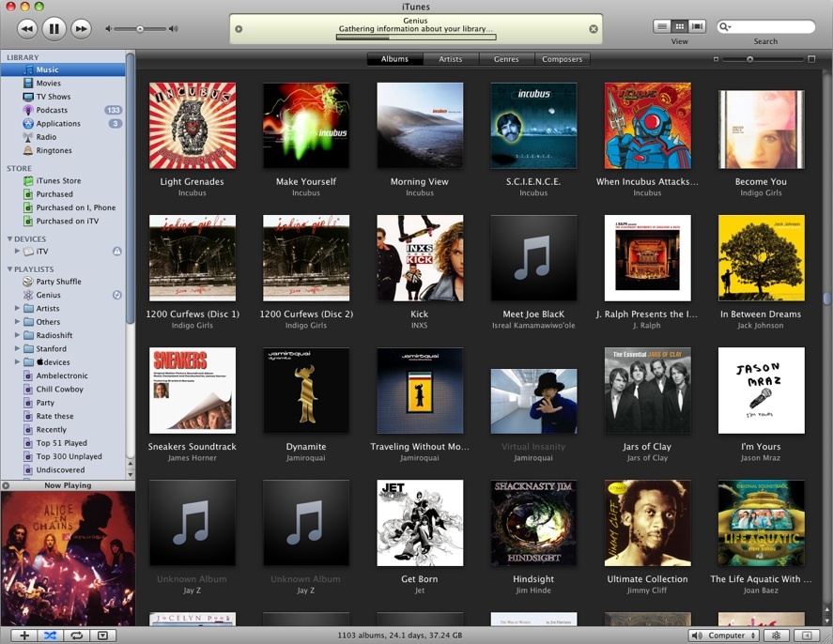833x644 pixels.
Task: Collapse the DEVICES section
Action: [x=9, y=238]
